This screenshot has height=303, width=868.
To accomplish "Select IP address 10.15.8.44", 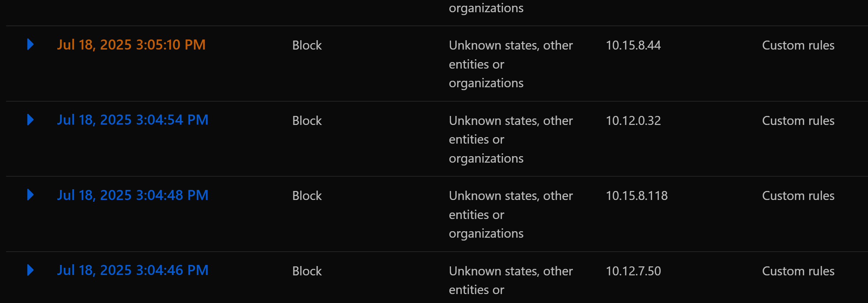I will pyautogui.click(x=633, y=45).
